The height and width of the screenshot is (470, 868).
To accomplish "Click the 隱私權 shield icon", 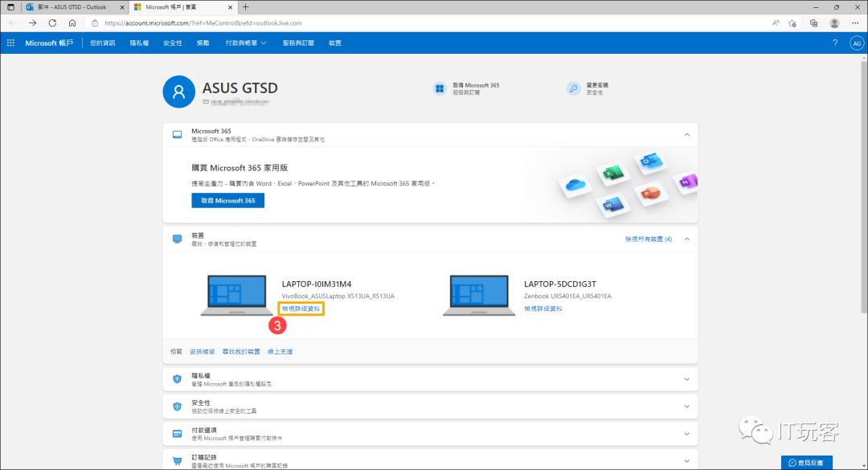I will coord(176,378).
